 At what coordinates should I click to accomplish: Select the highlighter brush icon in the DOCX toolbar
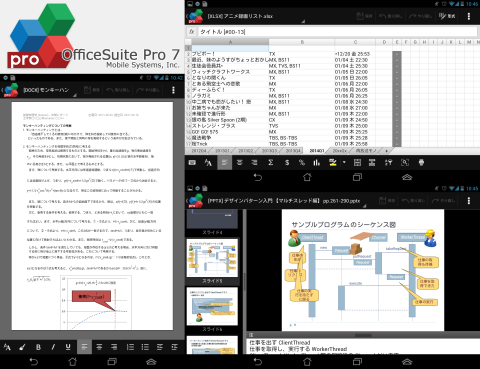tap(22, 347)
